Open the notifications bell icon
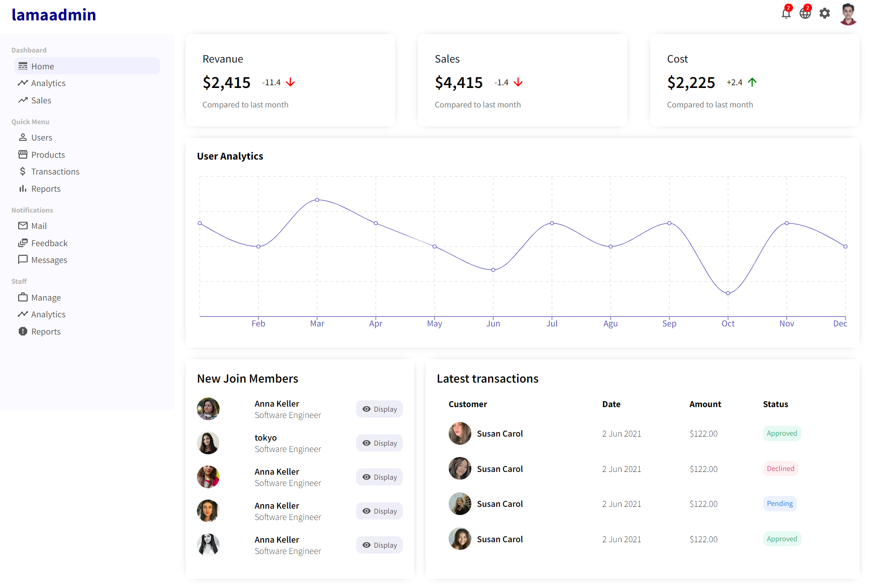 tap(786, 14)
